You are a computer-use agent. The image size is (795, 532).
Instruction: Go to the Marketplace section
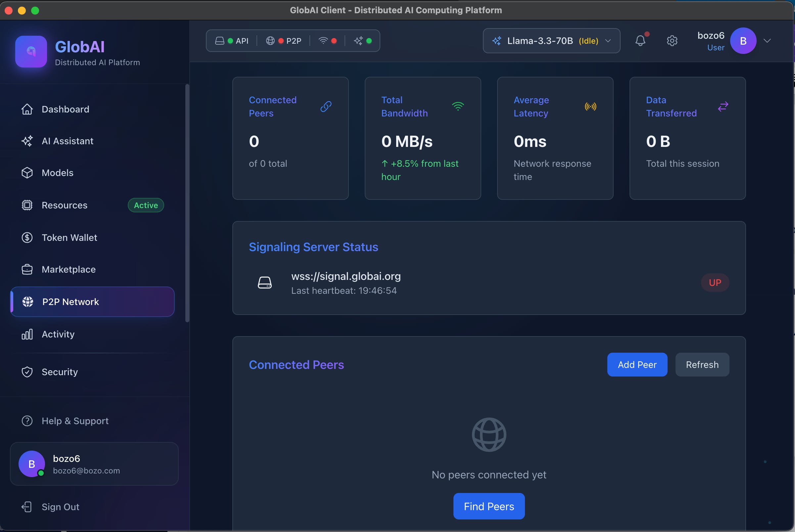click(x=69, y=269)
